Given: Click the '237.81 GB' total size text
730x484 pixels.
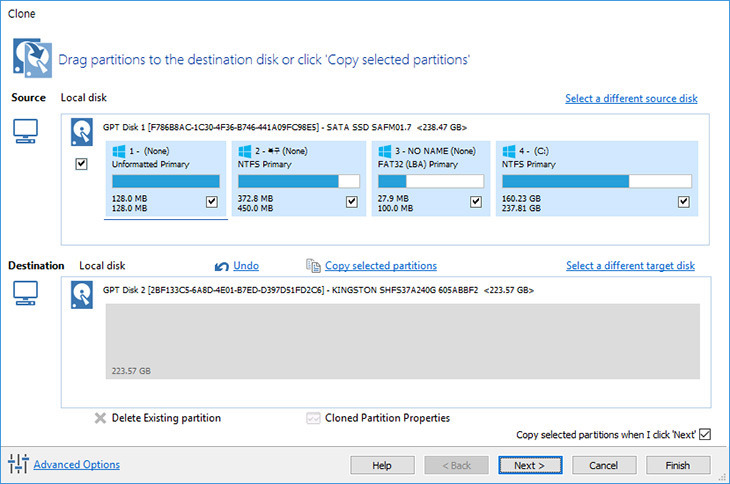Looking at the screenshot, I should pyautogui.click(x=521, y=208).
